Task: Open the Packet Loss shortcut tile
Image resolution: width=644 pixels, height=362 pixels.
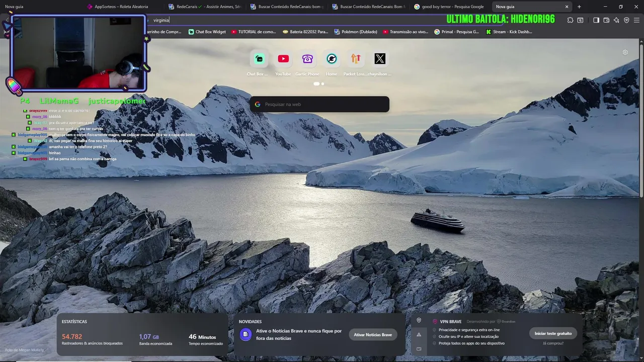Action: [356, 59]
